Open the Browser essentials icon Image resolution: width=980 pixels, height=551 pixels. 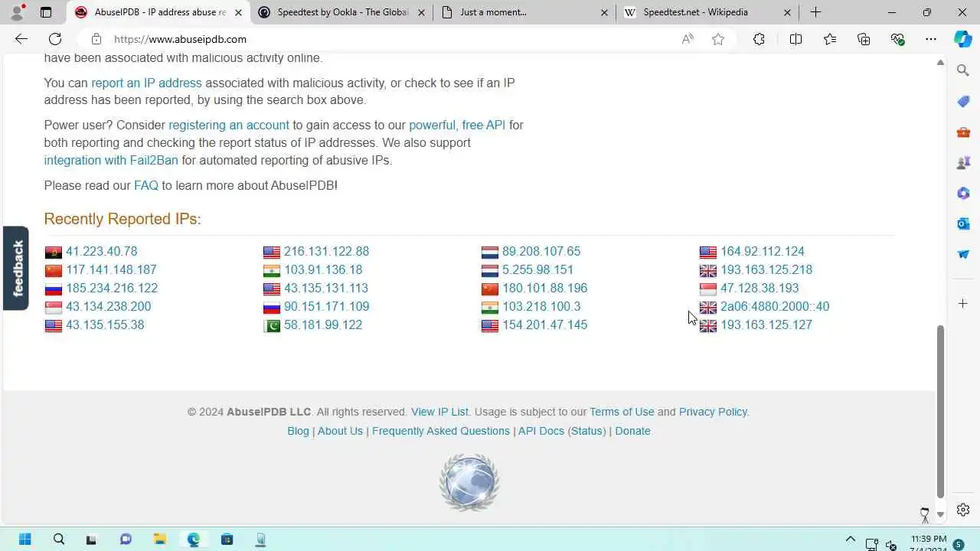tap(898, 39)
